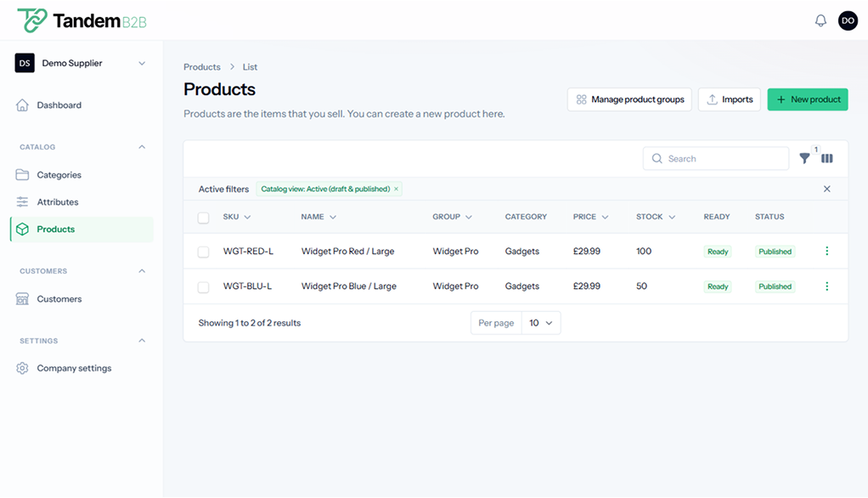
Task: Click stock value 50
Action: [641, 286]
